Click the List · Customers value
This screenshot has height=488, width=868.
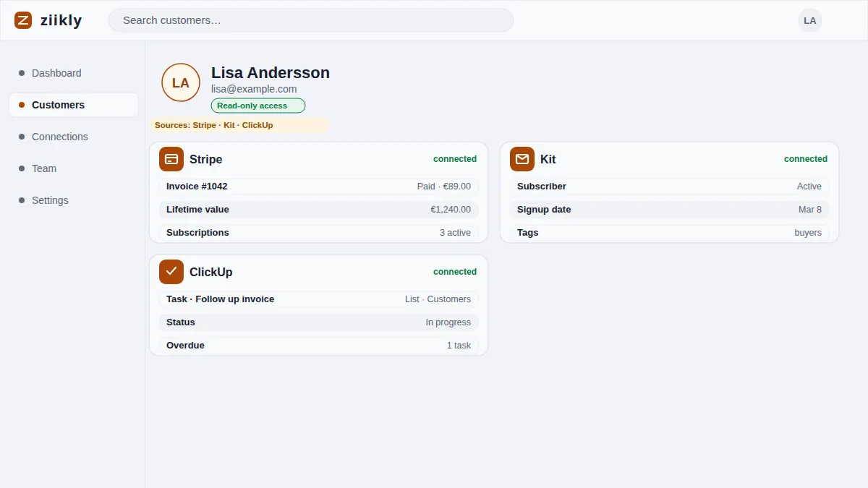pyautogui.click(x=438, y=299)
